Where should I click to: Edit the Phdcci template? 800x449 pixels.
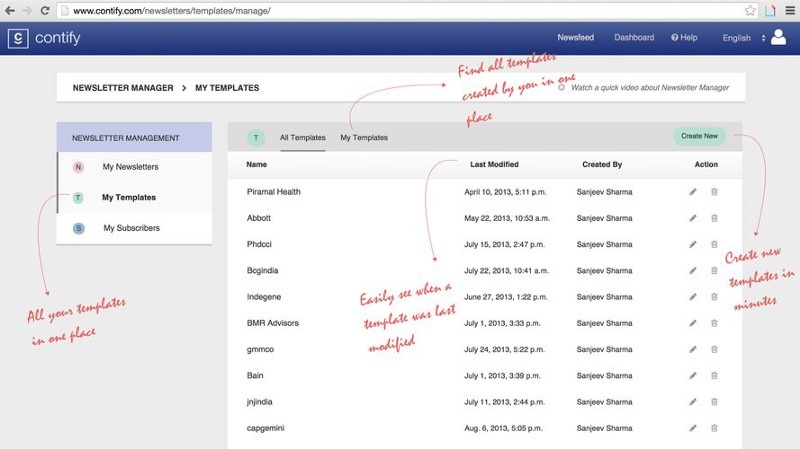(692, 244)
